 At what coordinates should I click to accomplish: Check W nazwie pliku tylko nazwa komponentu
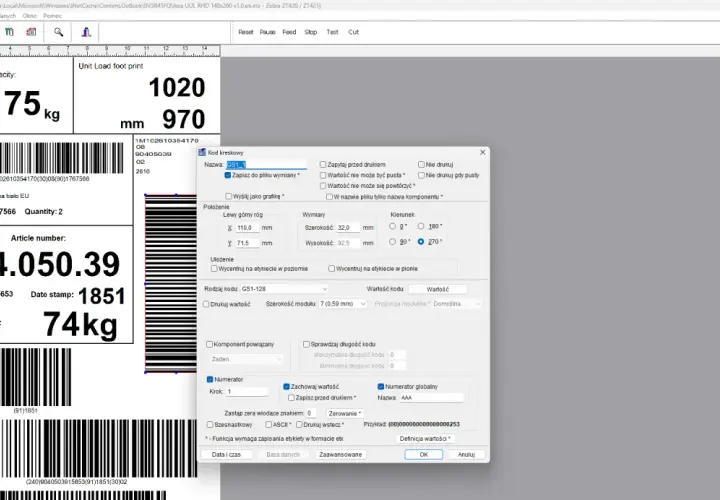pos(329,197)
